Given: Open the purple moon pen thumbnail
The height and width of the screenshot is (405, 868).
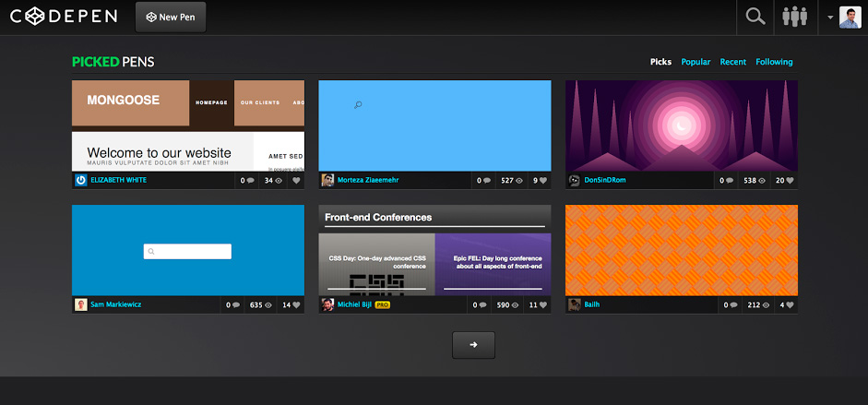Looking at the screenshot, I should point(682,125).
